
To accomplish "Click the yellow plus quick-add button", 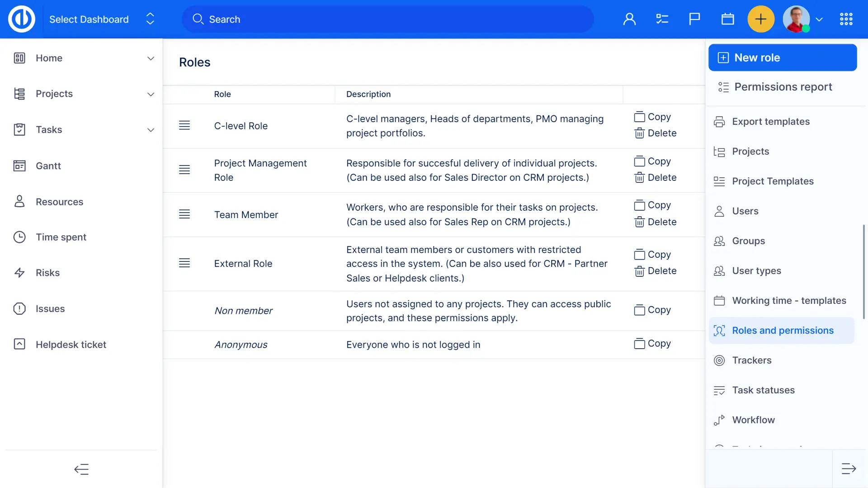I will point(761,19).
